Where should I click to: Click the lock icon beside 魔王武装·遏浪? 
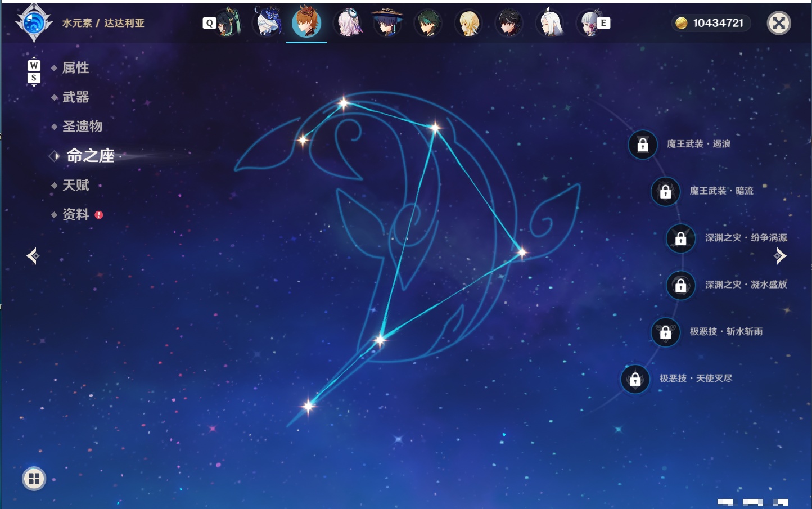coord(643,145)
